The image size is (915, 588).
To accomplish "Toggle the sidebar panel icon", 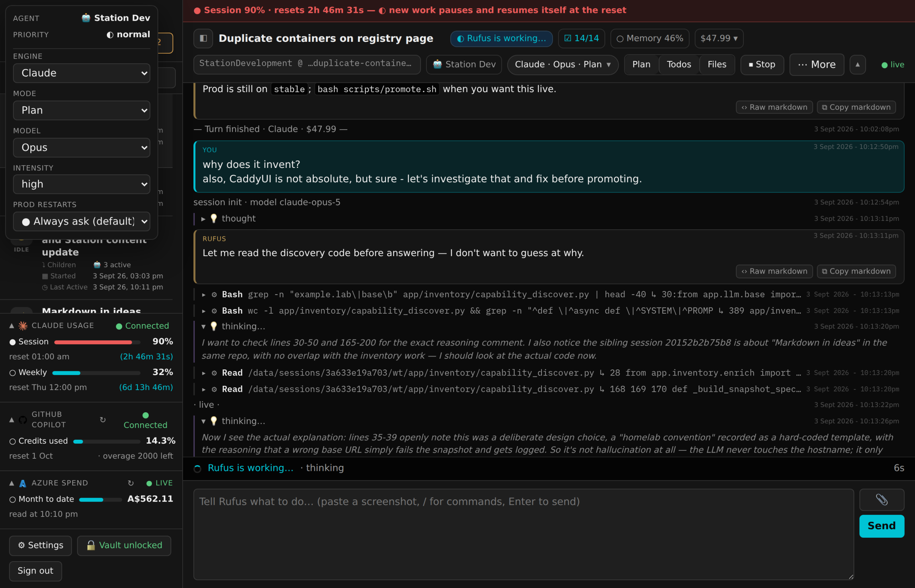I will [x=203, y=38].
